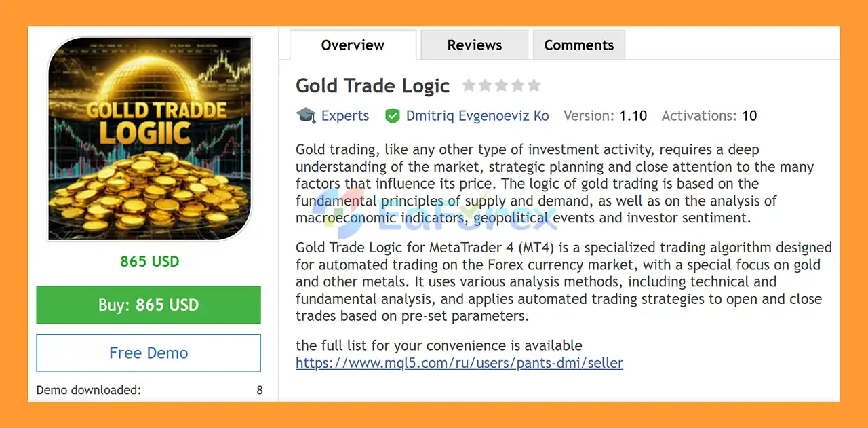Click the first rating star

(x=469, y=85)
